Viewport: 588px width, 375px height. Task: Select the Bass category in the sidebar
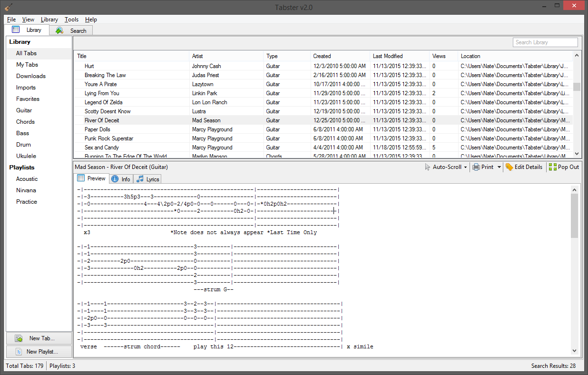pyautogui.click(x=39, y=133)
